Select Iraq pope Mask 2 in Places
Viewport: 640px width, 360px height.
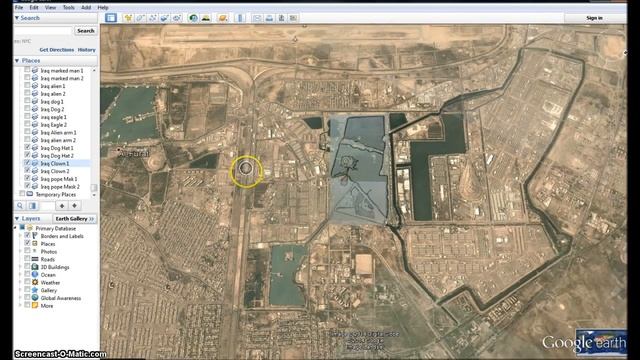click(x=60, y=187)
